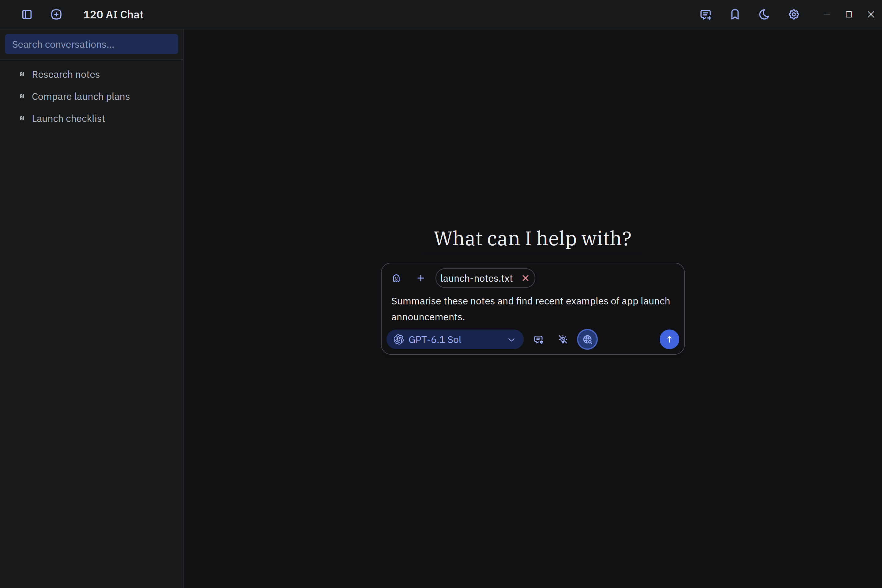The image size is (882, 588).
Task: Open the chat settings message-gear icon
Action: coord(538,339)
